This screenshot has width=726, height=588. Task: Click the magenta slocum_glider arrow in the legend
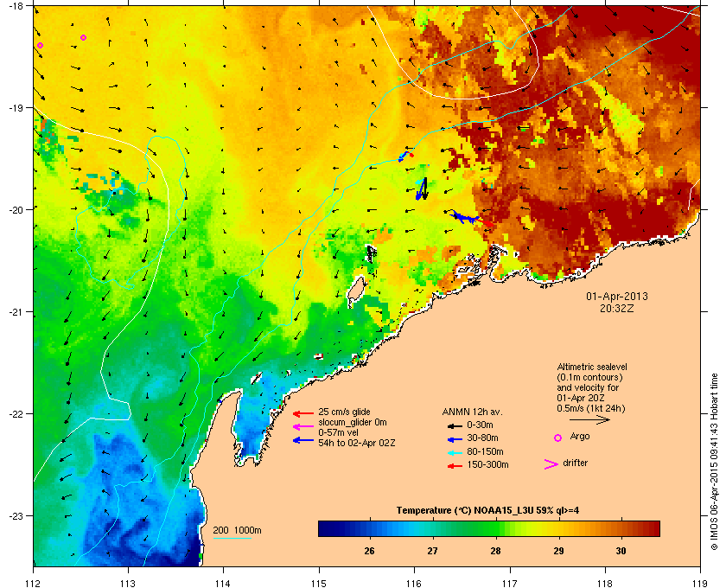[303, 427]
